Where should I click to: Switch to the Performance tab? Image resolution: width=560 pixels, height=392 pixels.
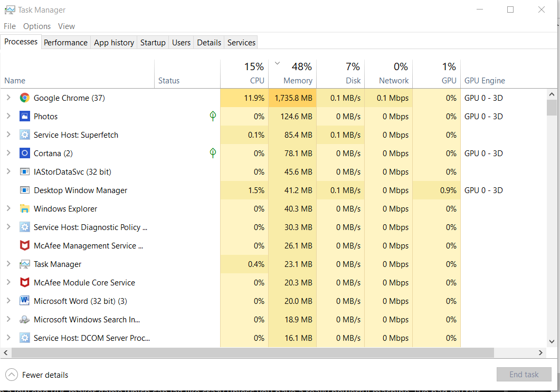point(66,43)
